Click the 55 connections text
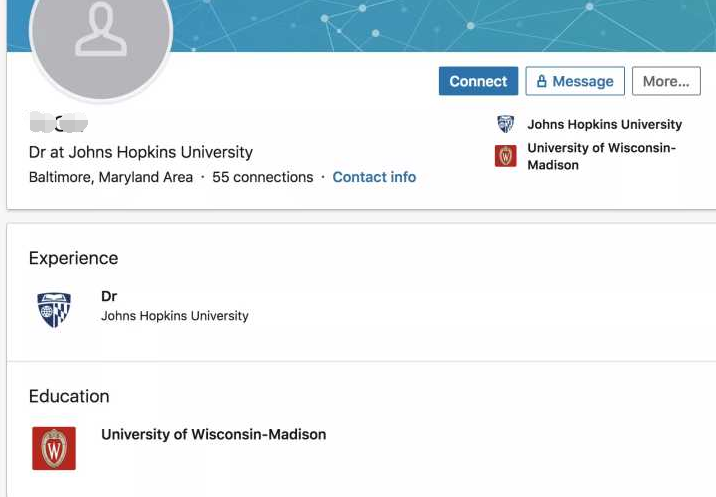This screenshot has height=497, width=716. coord(263,177)
